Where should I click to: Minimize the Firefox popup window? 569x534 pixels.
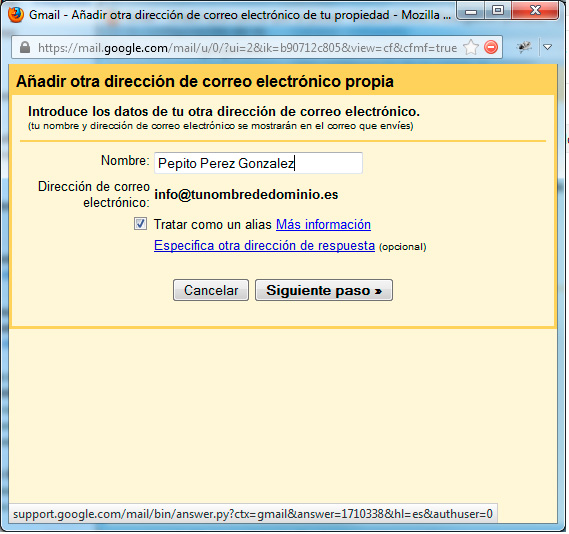coord(471,11)
